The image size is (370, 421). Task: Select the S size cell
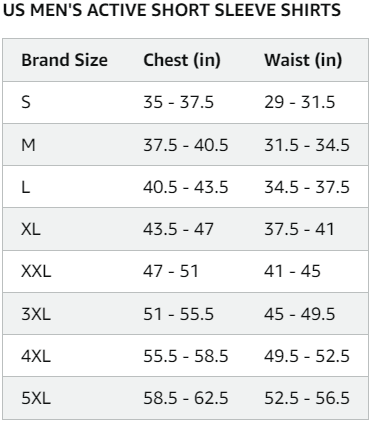[26, 102]
